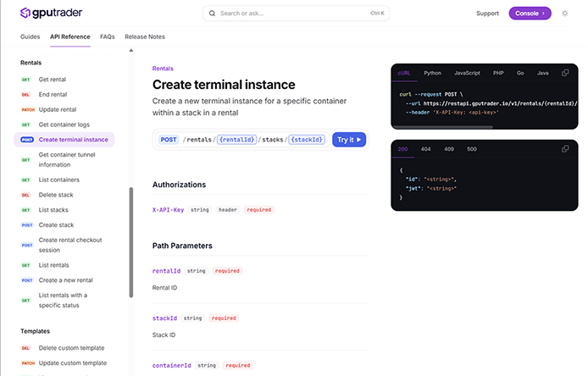588x376 pixels.
Task: Click the search magnifier icon
Action: pyautogui.click(x=213, y=14)
